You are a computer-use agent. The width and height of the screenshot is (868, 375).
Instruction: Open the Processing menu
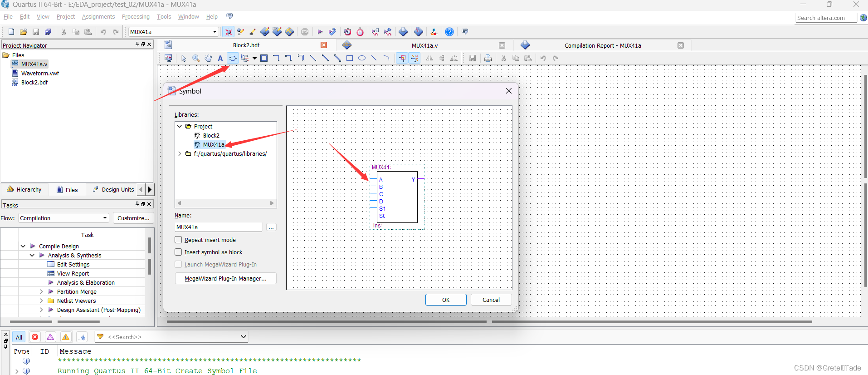pyautogui.click(x=136, y=17)
